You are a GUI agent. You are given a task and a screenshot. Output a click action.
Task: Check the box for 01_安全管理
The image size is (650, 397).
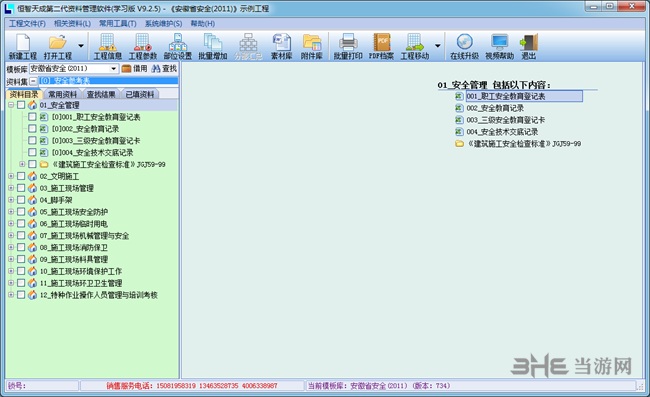point(21,105)
